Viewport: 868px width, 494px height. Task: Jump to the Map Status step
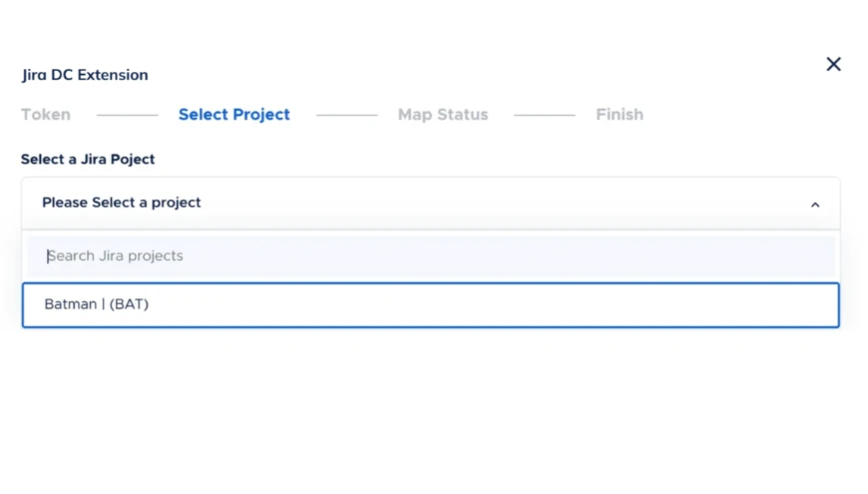[443, 115]
